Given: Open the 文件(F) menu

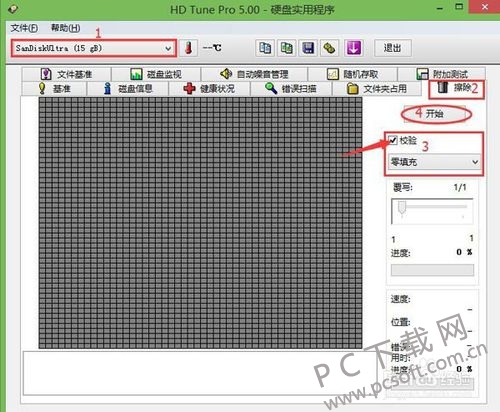Looking at the screenshot, I should click(24, 28).
